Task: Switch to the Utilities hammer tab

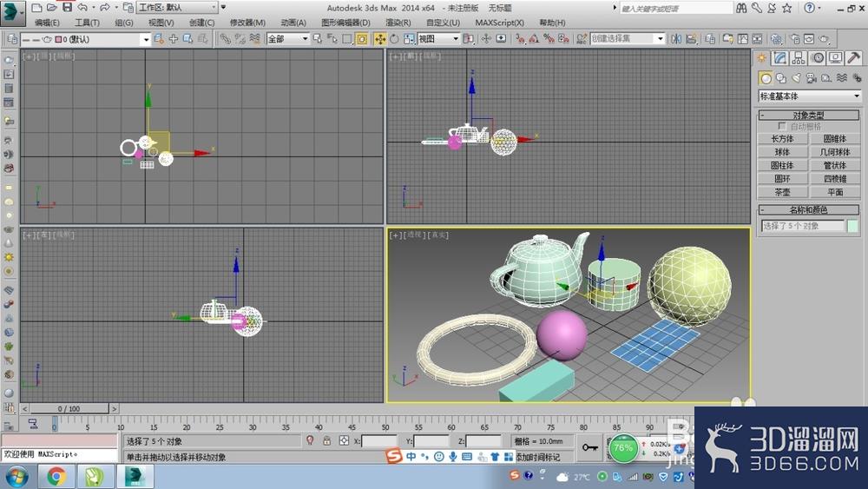Action: click(853, 58)
